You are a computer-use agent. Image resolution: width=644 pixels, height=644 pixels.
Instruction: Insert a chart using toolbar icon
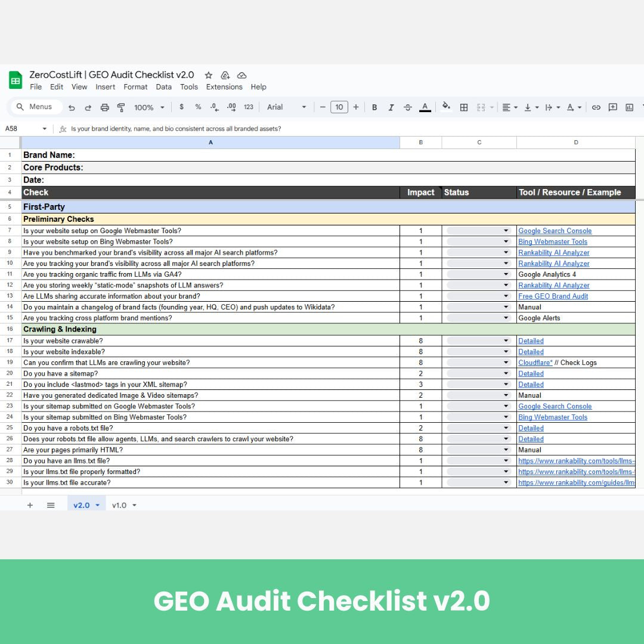[x=629, y=107]
